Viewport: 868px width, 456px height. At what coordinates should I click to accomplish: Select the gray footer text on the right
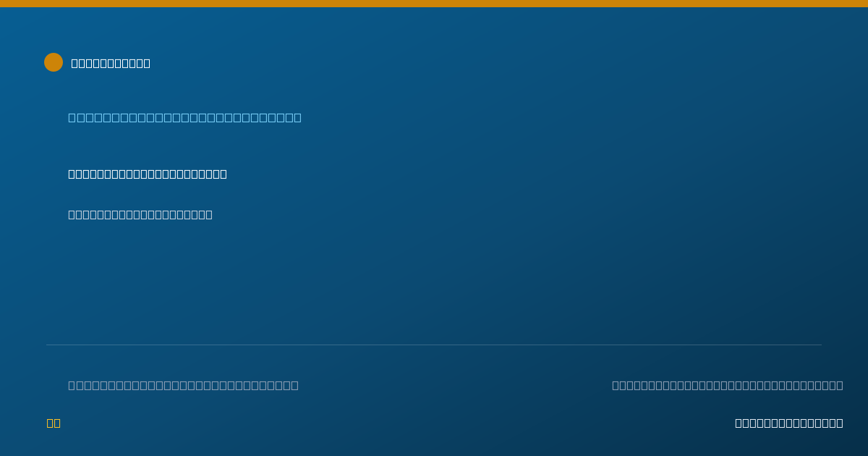(728, 385)
